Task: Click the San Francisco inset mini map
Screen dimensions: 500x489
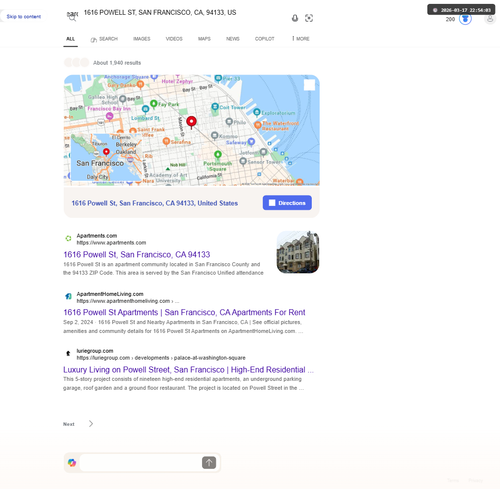Action: [106, 157]
